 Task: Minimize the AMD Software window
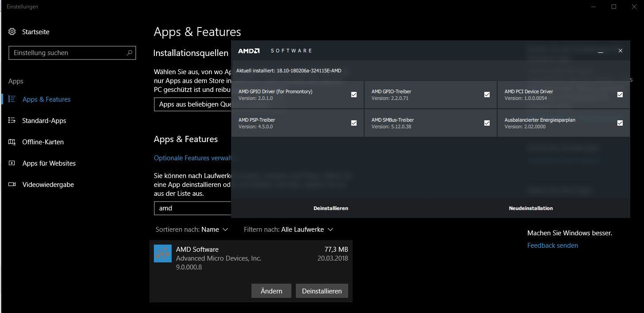click(601, 51)
